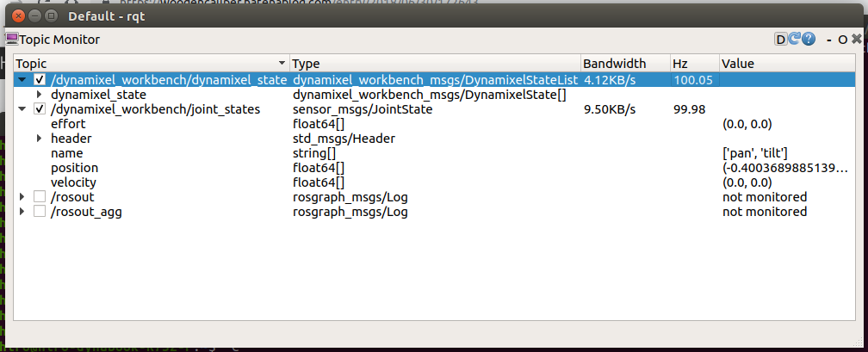Click the O float button in Topic Monitor

click(x=842, y=40)
